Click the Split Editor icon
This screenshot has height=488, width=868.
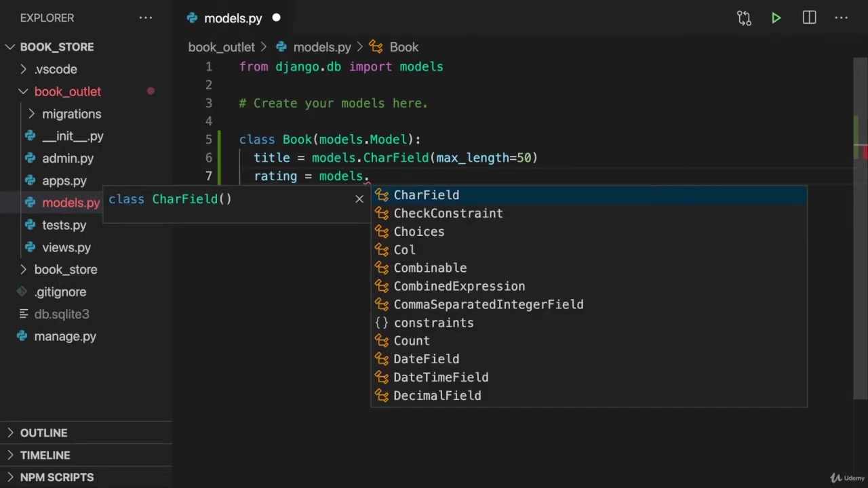[x=809, y=18]
